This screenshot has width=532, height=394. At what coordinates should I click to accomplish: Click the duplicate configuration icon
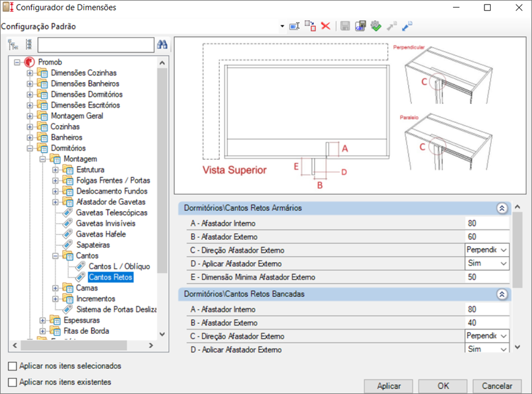pyautogui.click(x=310, y=26)
